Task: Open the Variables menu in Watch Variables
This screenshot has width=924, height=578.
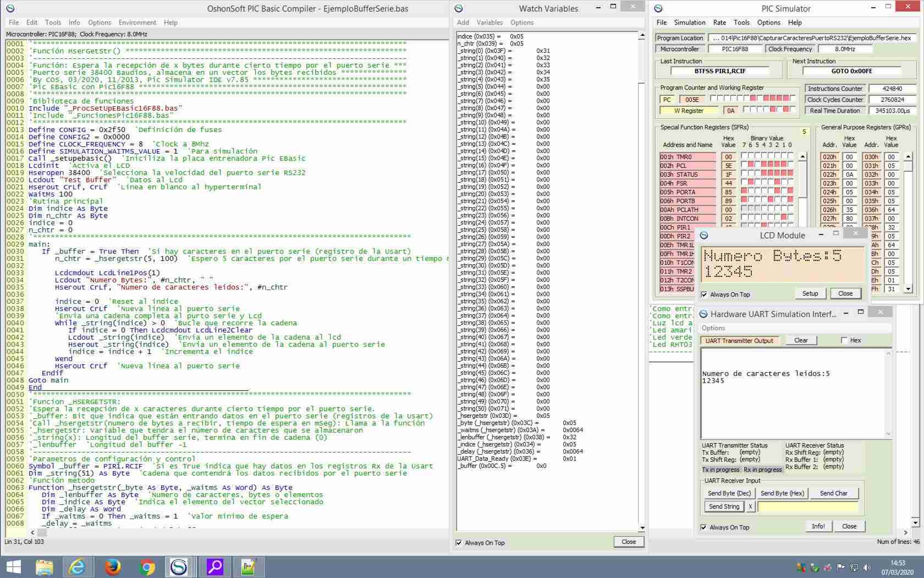Action: tap(490, 23)
